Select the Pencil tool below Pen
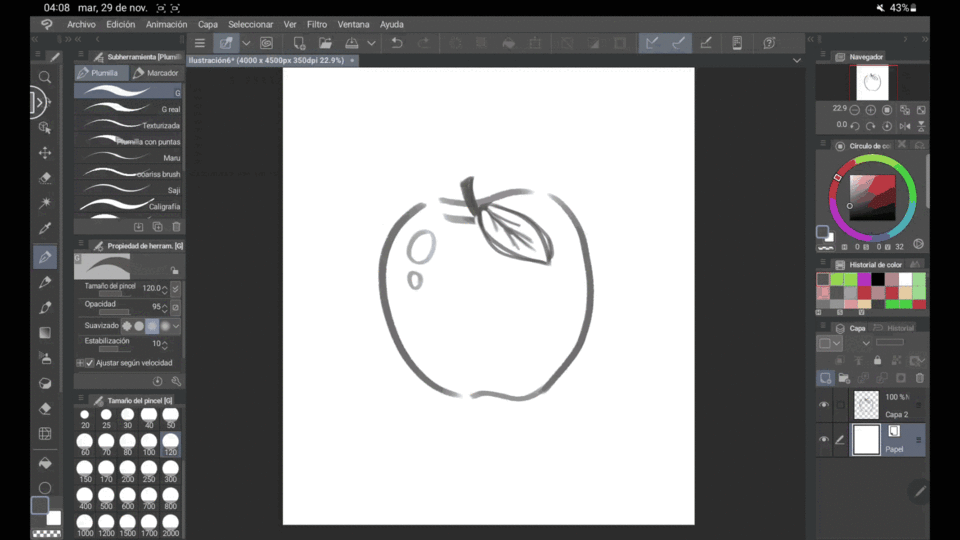 pyautogui.click(x=45, y=282)
